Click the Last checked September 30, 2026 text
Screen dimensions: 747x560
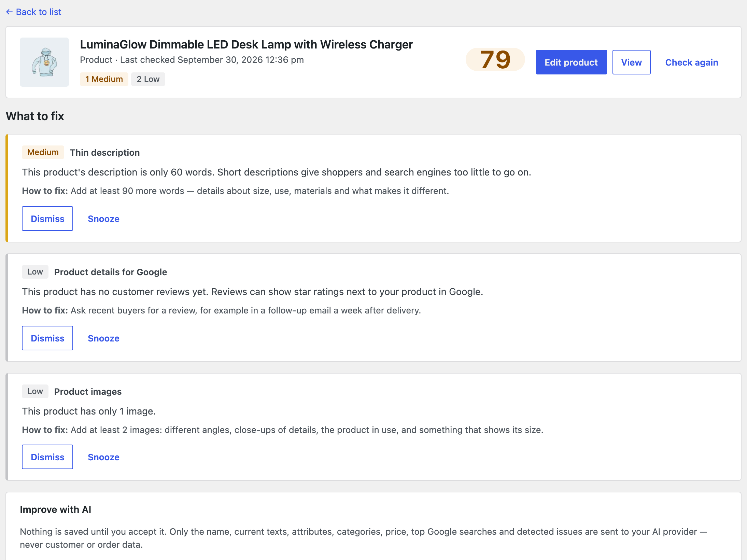coord(212,60)
